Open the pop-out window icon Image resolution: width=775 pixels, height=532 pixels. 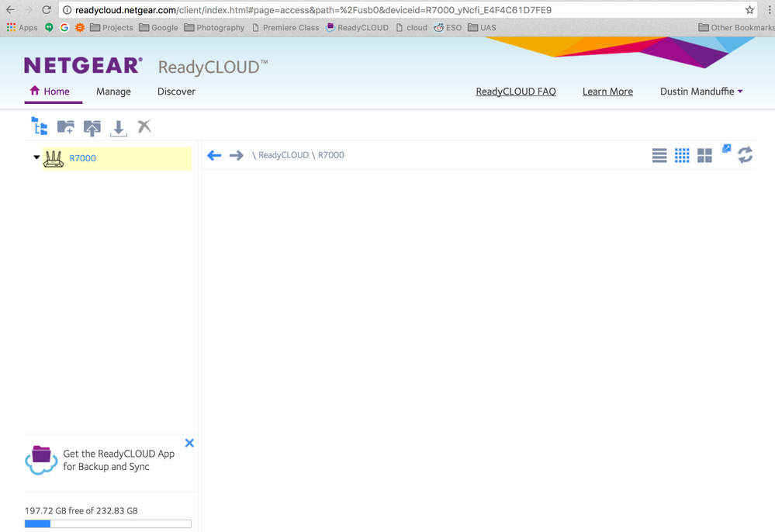pyautogui.click(x=726, y=148)
